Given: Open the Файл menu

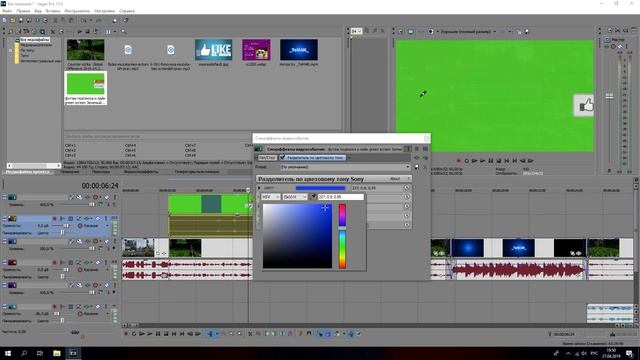Looking at the screenshot, I should 7,11.
